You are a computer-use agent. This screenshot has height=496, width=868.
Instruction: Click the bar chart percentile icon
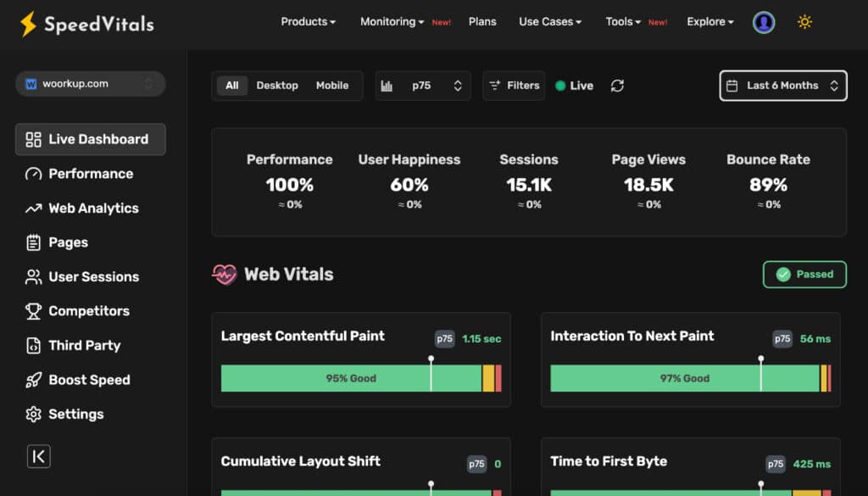[387, 86]
